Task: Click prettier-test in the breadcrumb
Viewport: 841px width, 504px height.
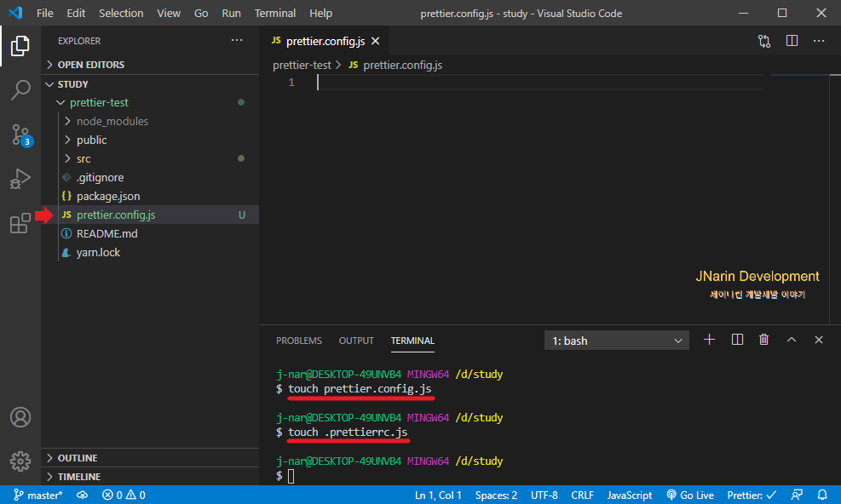Action: 302,65
